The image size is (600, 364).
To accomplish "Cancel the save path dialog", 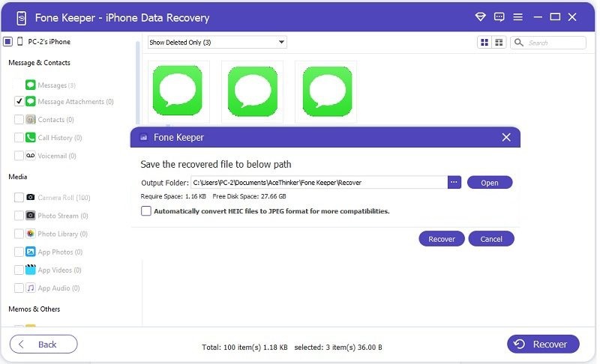I will [491, 239].
